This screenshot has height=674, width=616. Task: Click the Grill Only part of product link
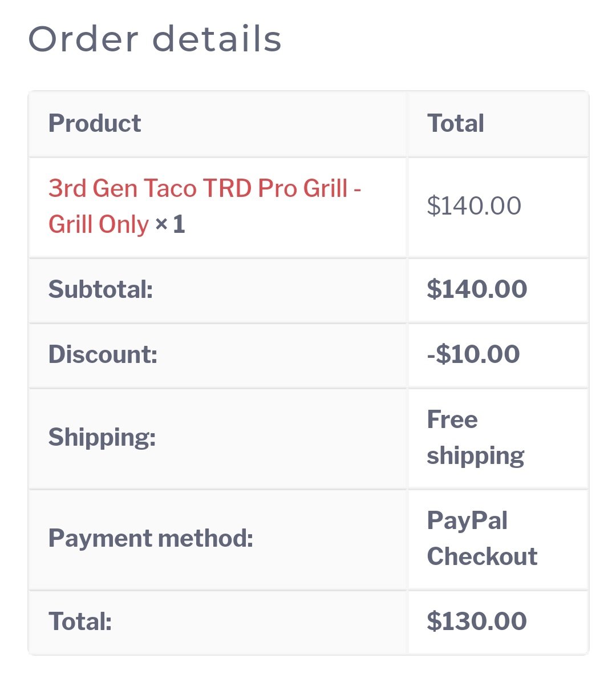[98, 224]
